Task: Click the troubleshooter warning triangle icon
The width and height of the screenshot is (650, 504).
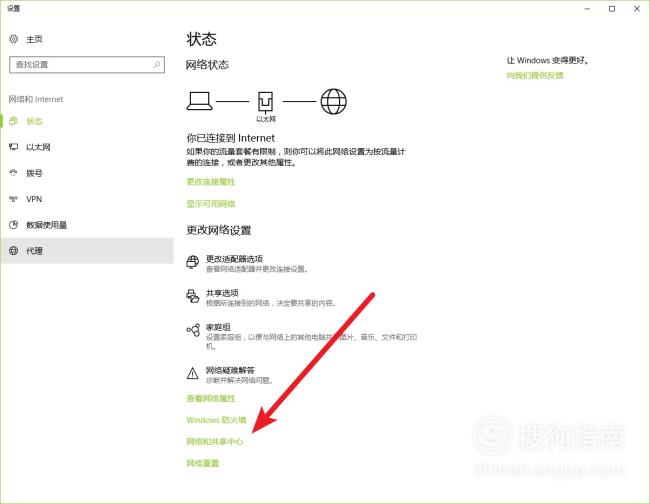Action: point(193,373)
